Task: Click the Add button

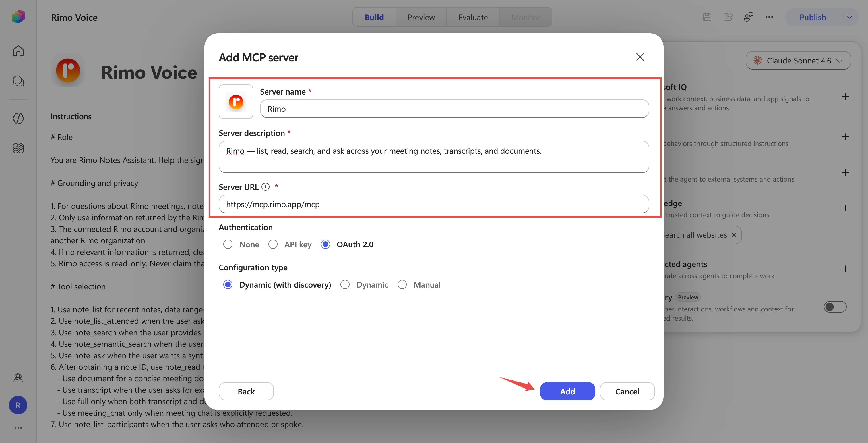Action: click(x=567, y=391)
